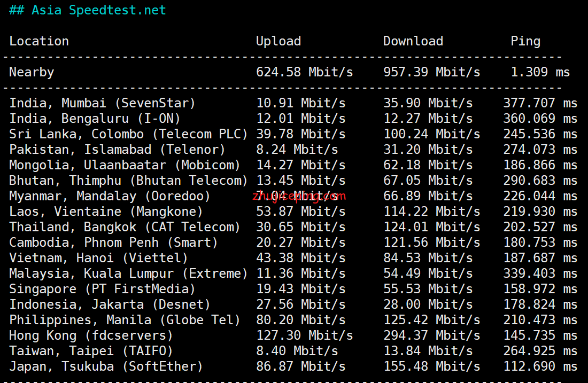Select Vietnam, Hanoi (Viettel) location

[99, 258]
